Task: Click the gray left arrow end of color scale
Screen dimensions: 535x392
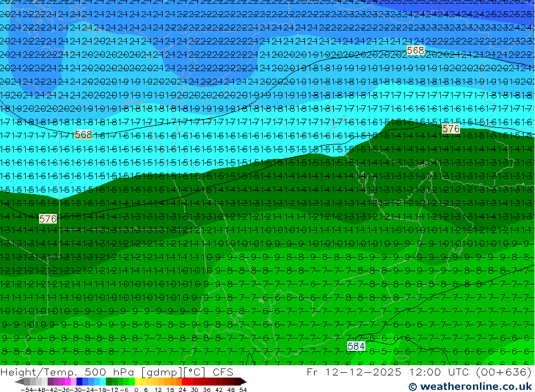Action: [19, 381]
